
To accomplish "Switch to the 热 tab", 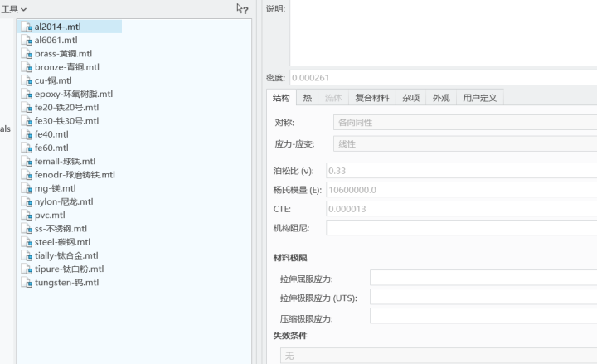I will click(x=307, y=98).
